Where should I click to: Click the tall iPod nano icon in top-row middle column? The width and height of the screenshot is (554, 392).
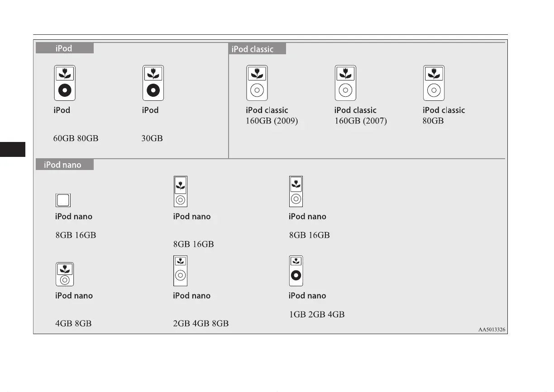(x=181, y=192)
